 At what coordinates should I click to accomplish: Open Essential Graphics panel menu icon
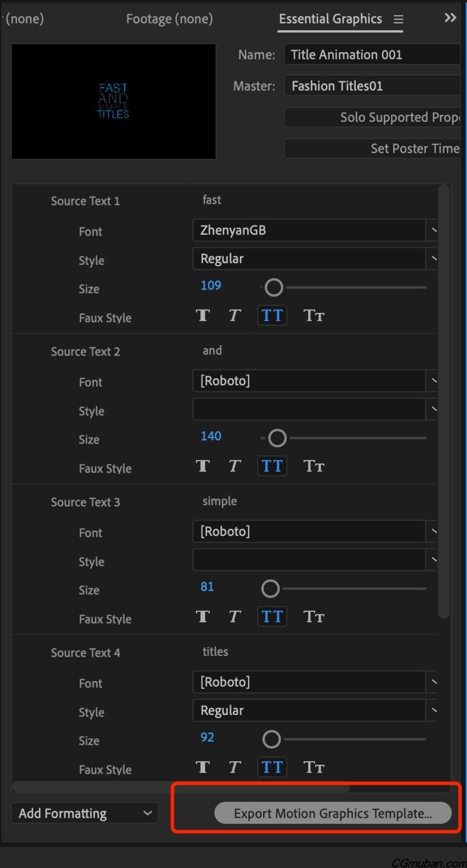click(x=399, y=19)
